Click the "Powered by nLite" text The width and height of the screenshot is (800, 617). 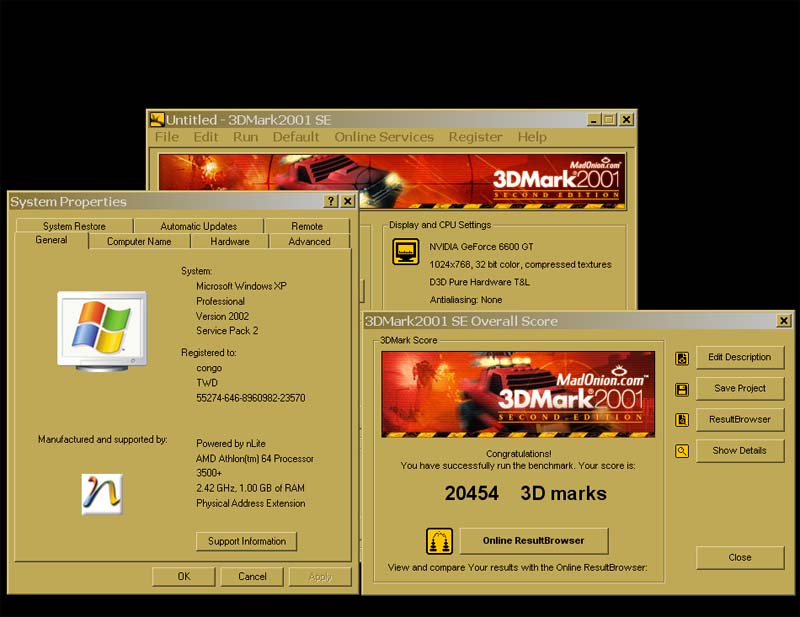(x=231, y=444)
